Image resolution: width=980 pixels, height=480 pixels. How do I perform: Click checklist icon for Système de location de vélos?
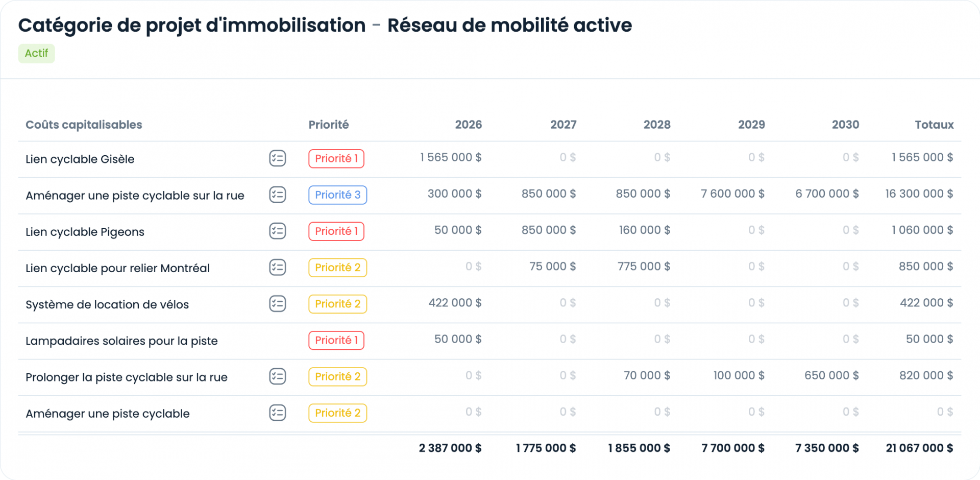[x=278, y=304]
